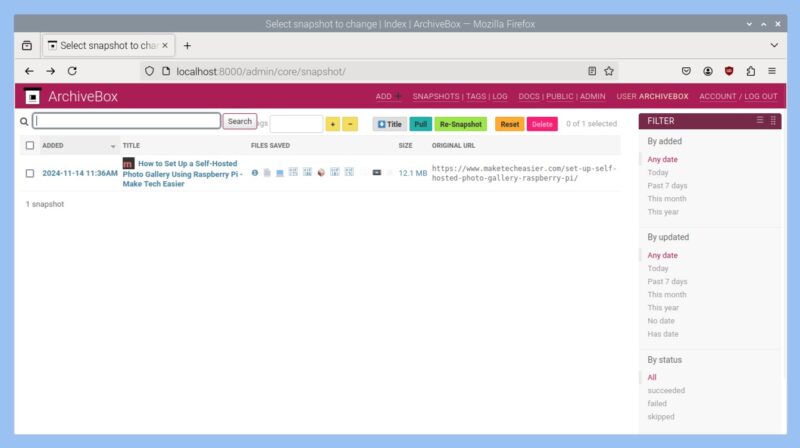Click LOG OUT
Viewport: 800px width, 448px height.
point(761,96)
